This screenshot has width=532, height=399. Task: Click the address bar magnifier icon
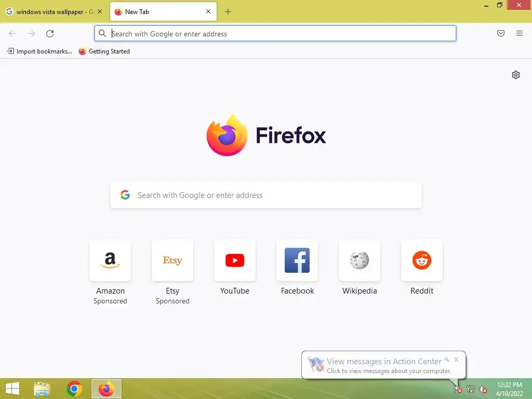pos(102,33)
